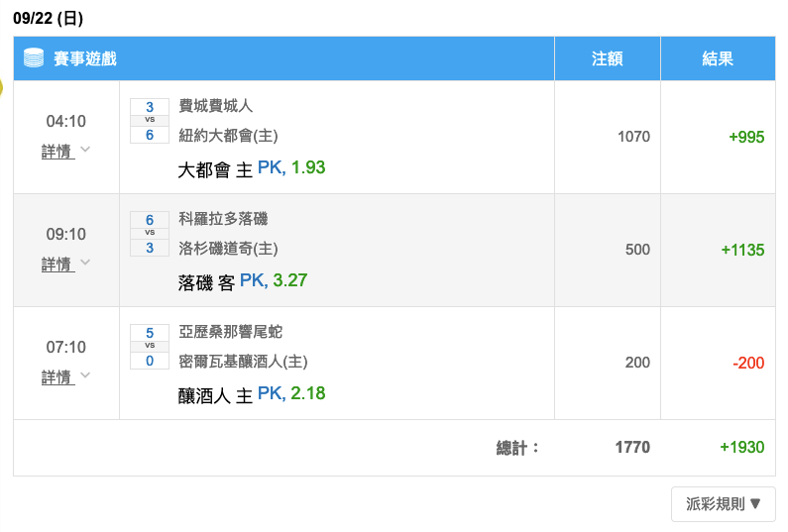The height and width of the screenshot is (532, 788).
Task: Click the 注額 column header
Action: 607,58
